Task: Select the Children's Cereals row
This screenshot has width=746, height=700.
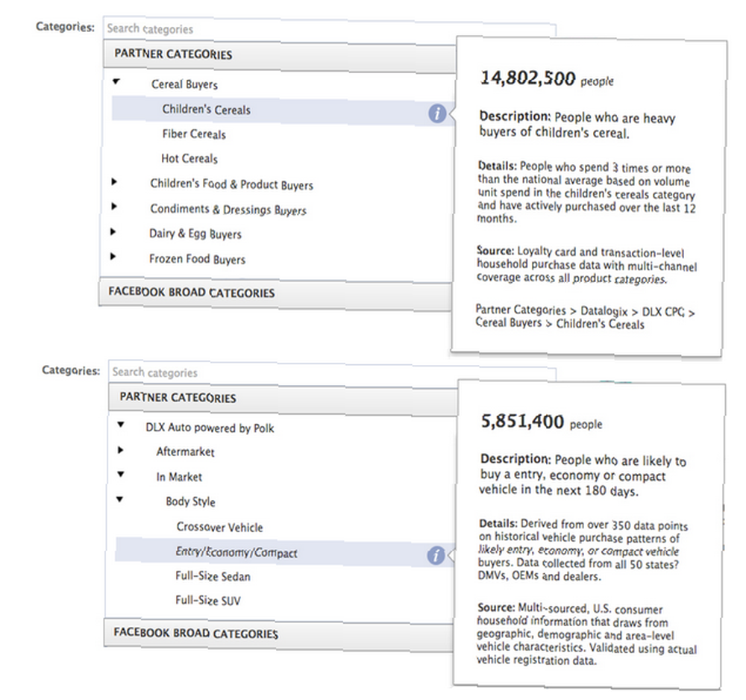Action: pos(283,111)
